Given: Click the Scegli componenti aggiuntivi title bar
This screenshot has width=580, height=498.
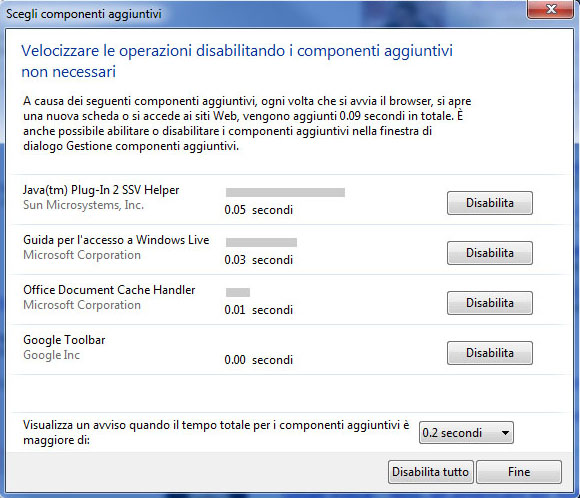Looking at the screenshot, I should tap(259, 14).
